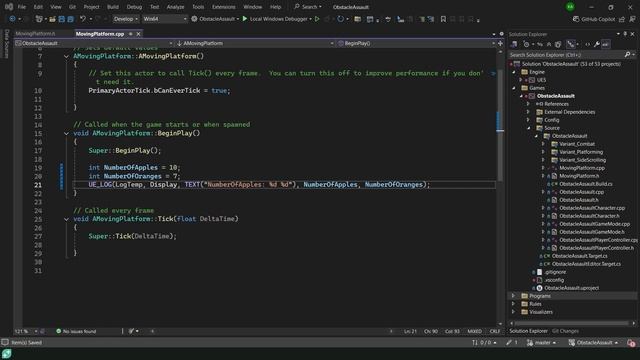Close the MovingPlatform.cpp tab
This screenshot has width=640, height=360.
coord(138,34)
